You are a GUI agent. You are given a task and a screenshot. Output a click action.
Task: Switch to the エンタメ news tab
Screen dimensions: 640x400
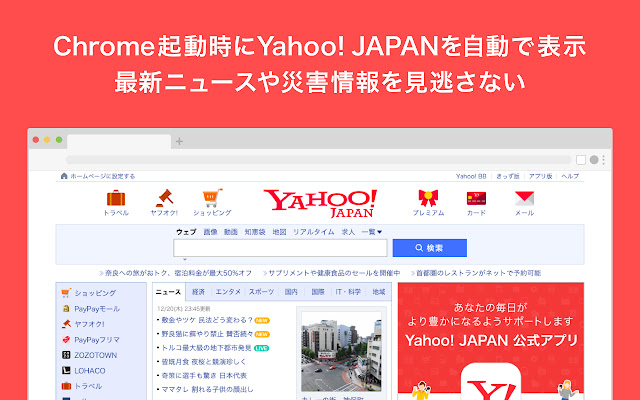coord(228,292)
